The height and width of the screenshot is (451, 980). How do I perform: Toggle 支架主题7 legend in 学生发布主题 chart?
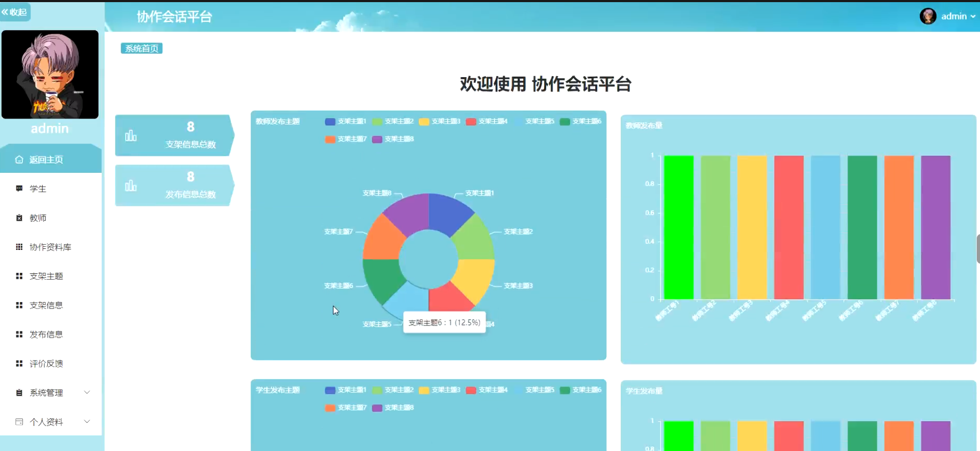pos(345,407)
